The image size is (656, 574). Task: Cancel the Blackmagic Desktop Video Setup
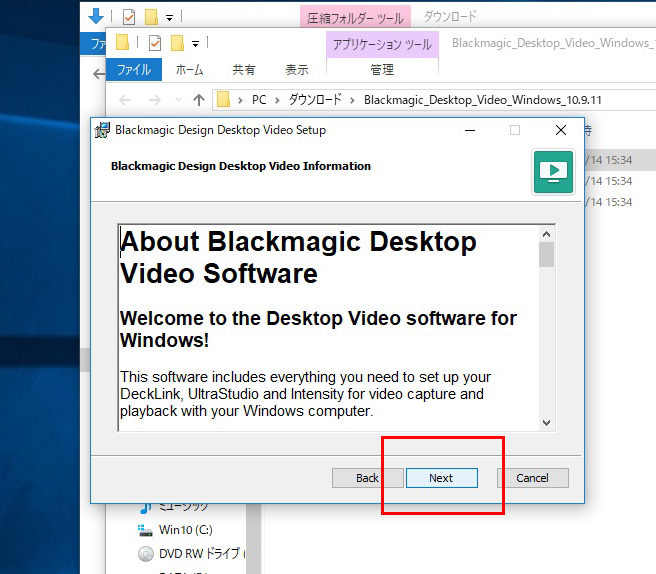[533, 478]
